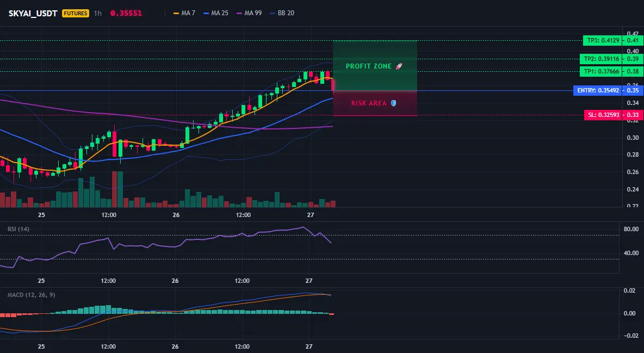This screenshot has height=353, width=644.
Task: Click the ENTRY: 0.35492 price label
Action: coord(598,90)
